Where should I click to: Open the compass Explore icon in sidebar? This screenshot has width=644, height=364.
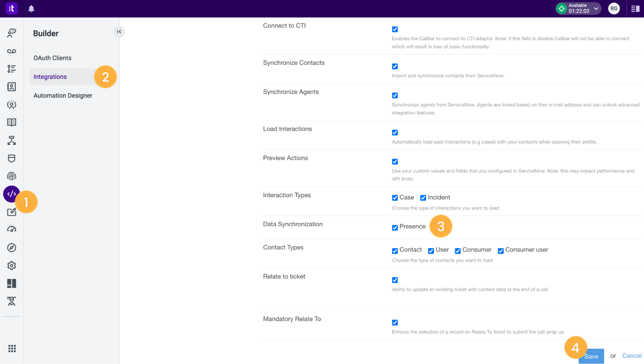click(x=12, y=248)
